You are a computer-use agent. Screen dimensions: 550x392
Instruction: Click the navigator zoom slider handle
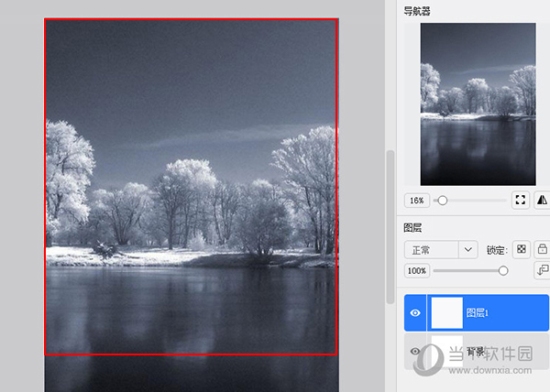(443, 201)
